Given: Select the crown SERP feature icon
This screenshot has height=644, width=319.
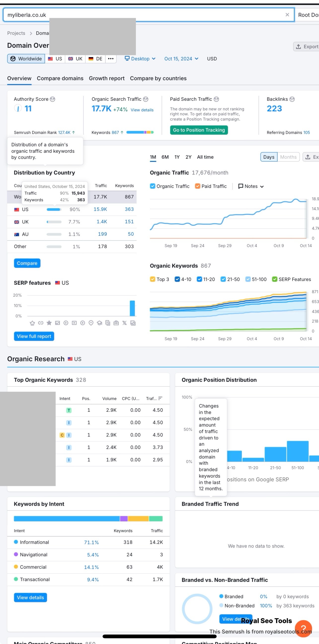Looking at the screenshot, I should coord(32,323).
